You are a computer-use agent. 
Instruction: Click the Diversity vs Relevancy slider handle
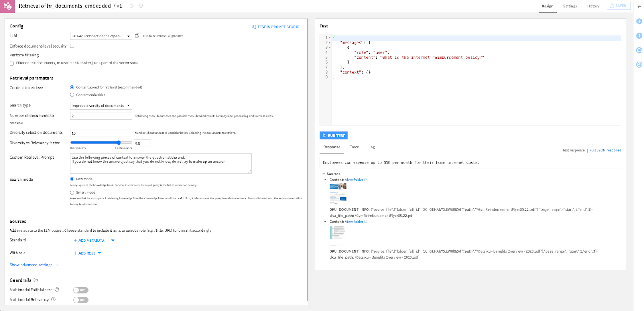point(119,143)
